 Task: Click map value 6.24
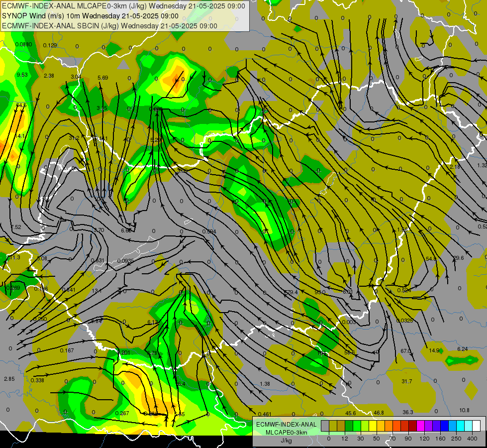pos(463,349)
